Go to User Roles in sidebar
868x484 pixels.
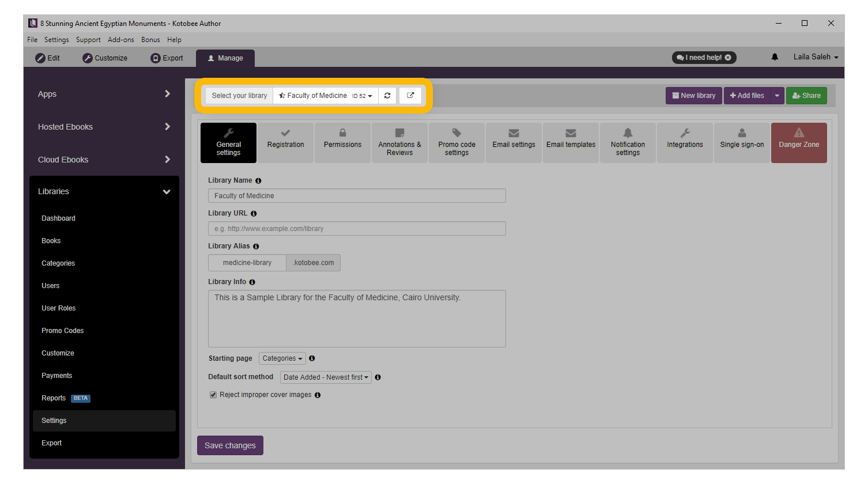click(x=104, y=308)
